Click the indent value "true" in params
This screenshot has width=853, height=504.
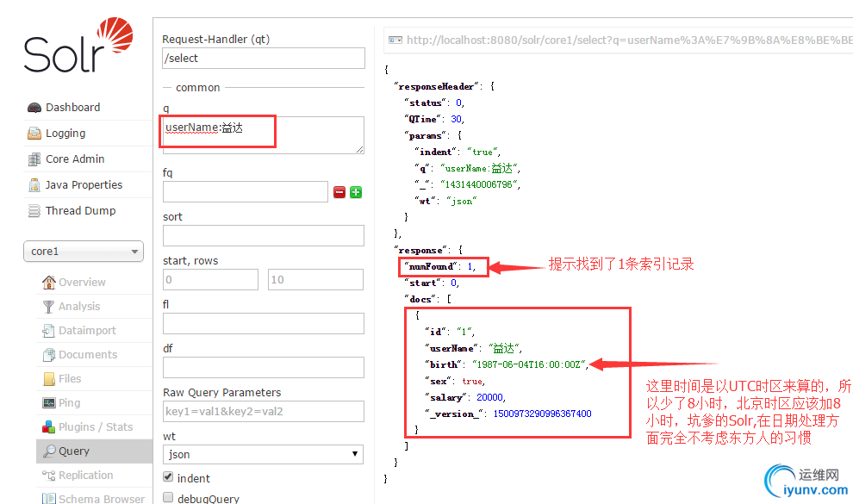483,152
